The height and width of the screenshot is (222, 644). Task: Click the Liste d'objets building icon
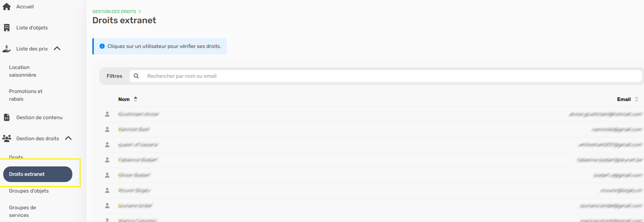7,28
